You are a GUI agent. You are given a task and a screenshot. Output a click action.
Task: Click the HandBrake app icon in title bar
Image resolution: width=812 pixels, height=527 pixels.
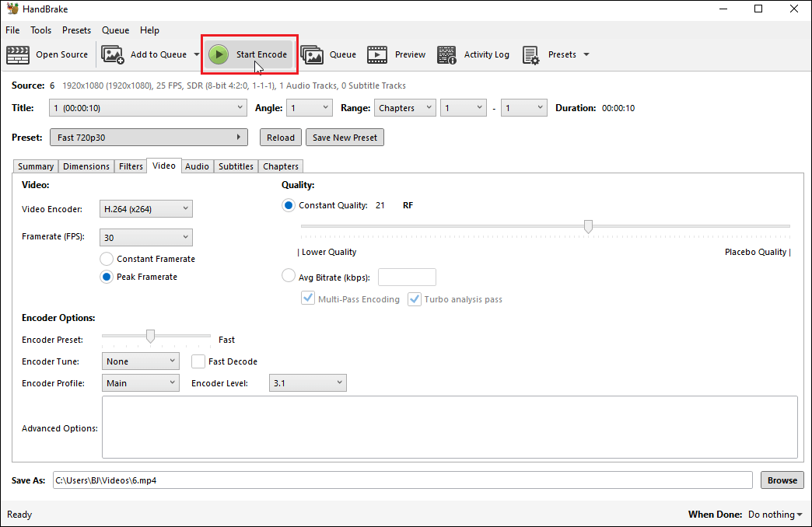(x=12, y=9)
